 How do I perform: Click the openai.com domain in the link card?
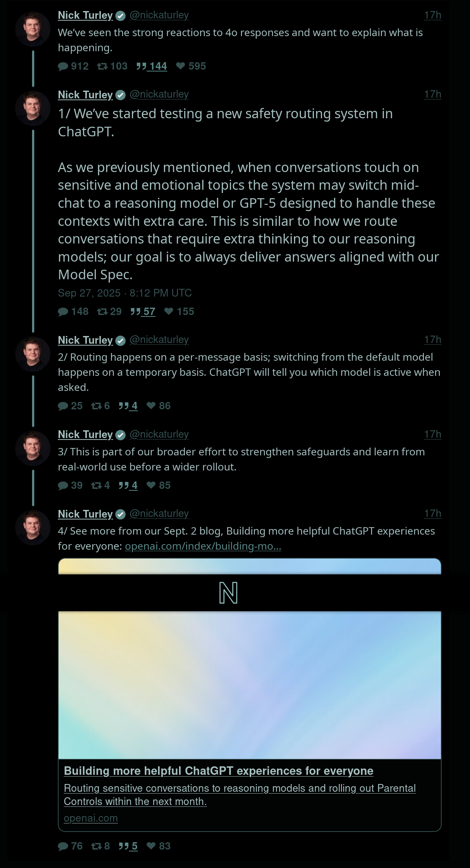tap(91, 818)
